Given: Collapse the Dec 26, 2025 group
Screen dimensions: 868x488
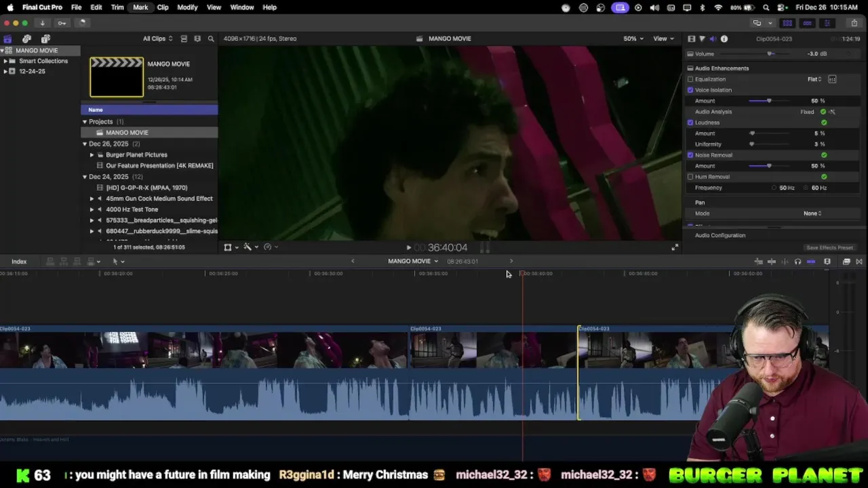Looking at the screenshot, I should pyautogui.click(x=85, y=144).
